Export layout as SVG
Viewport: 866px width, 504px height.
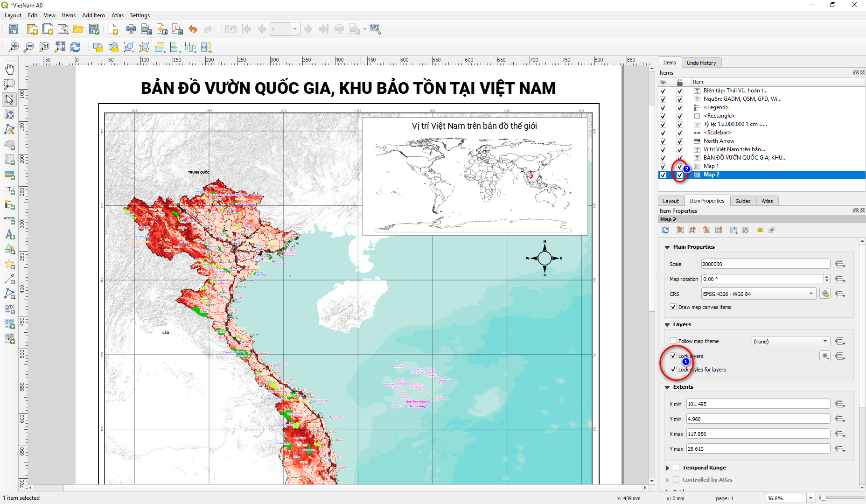162,29
